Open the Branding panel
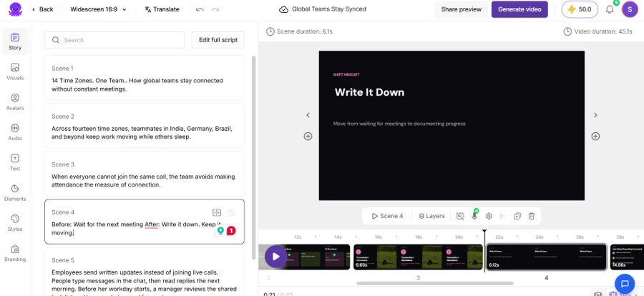The image size is (644, 296). [15, 253]
